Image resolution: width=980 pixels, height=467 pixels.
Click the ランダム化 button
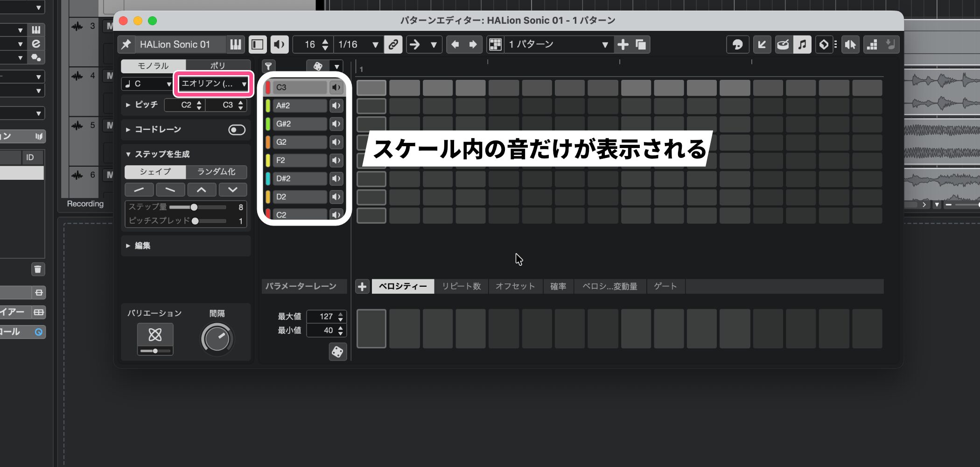(x=216, y=172)
